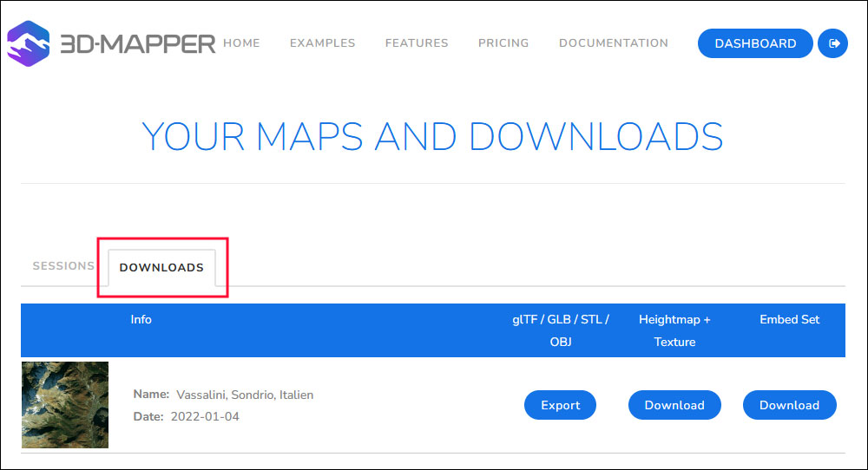Open the Pricing menu item
Screen dimensions: 868x470
coord(503,43)
